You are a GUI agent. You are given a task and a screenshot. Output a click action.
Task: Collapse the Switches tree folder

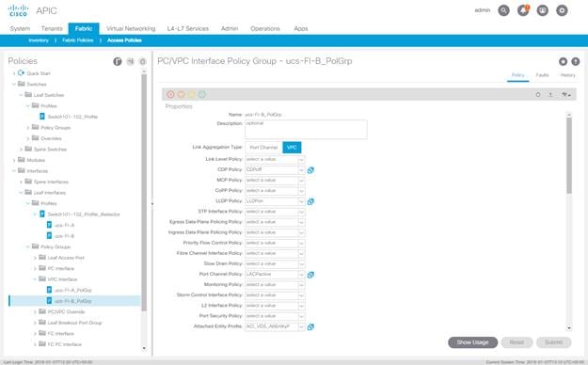coord(14,84)
